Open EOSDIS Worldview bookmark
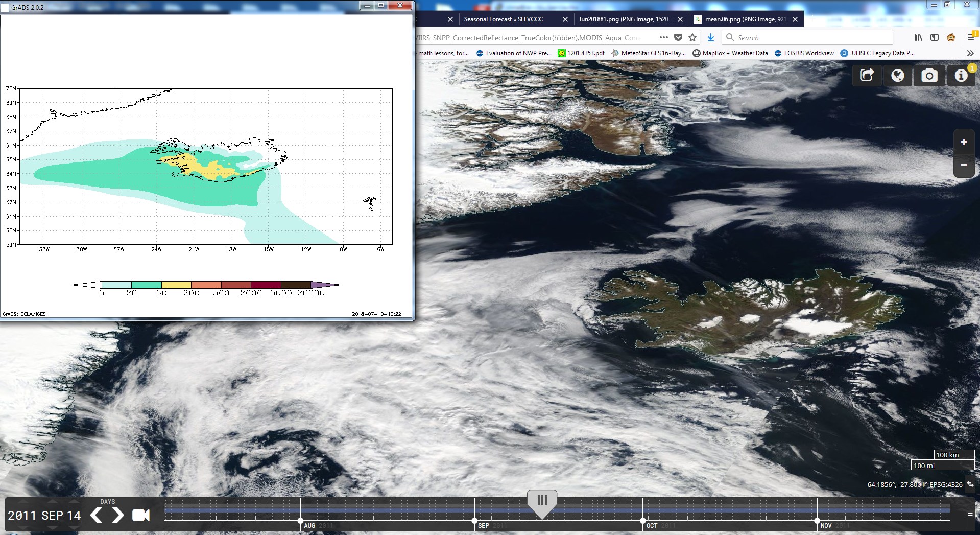This screenshot has height=535, width=980. click(804, 53)
